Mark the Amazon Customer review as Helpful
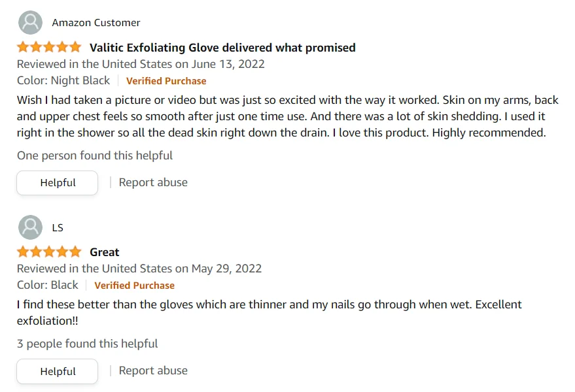Viewport: 575px width, 392px height. point(58,183)
